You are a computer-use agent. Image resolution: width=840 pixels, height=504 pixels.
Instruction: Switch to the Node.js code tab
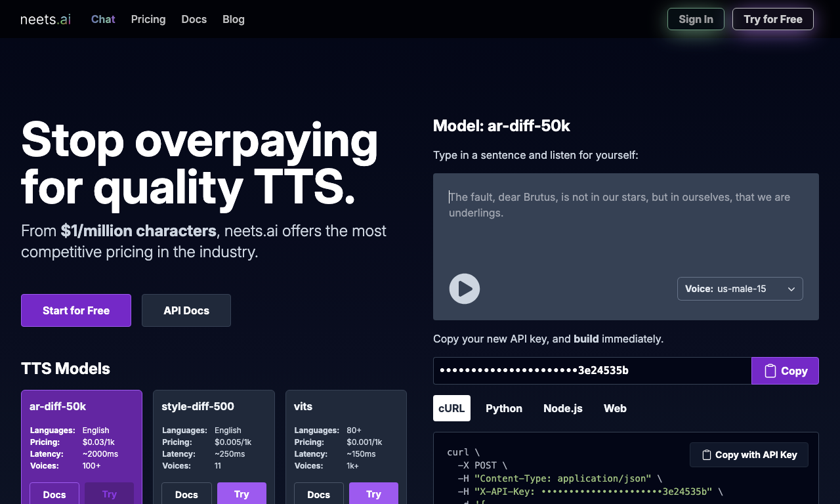pyautogui.click(x=563, y=408)
